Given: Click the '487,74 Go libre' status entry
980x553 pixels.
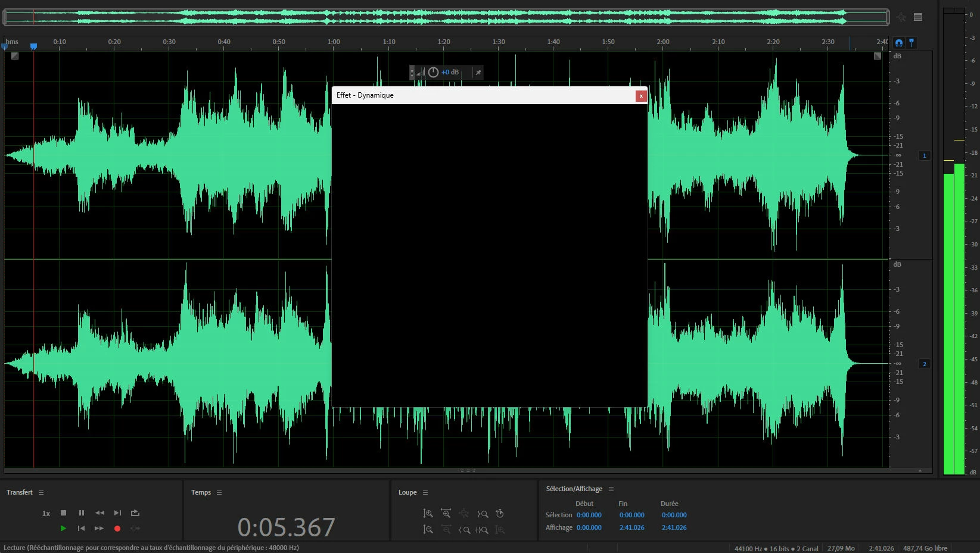Looking at the screenshot, I should pyautogui.click(x=925, y=548).
